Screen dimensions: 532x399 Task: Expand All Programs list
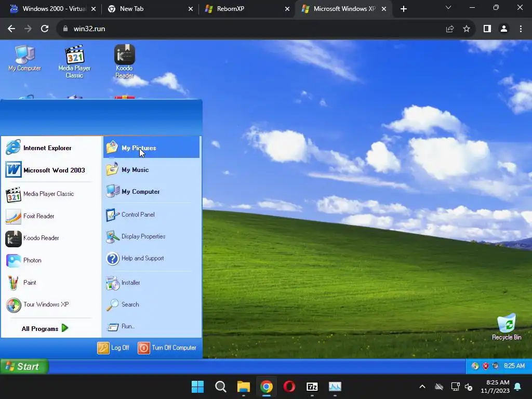click(x=45, y=328)
